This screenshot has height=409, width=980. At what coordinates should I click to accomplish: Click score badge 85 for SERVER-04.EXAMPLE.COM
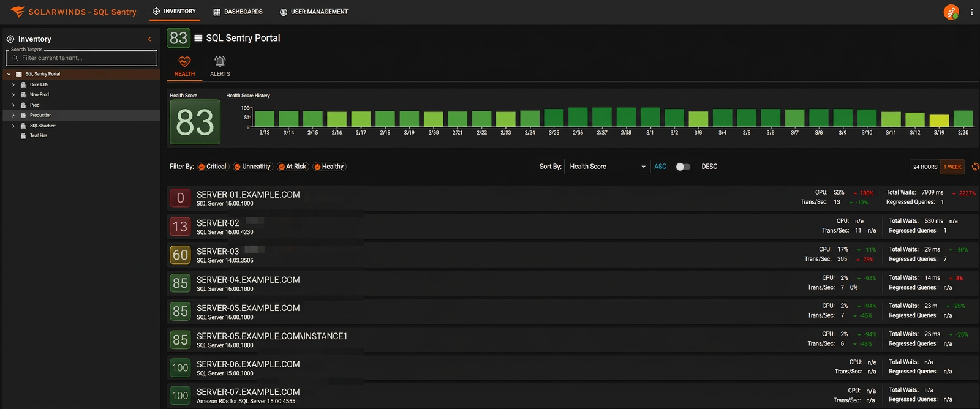click(x=180, y=283)
